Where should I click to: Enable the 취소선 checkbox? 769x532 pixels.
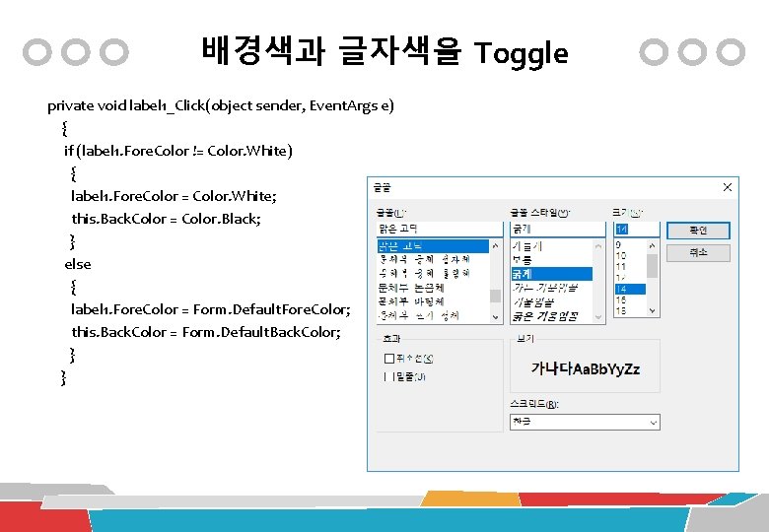click(389, 359)
